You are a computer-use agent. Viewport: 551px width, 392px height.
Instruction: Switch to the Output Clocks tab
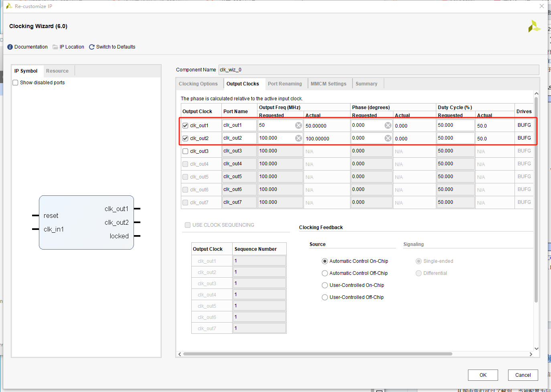click(243, 84)
